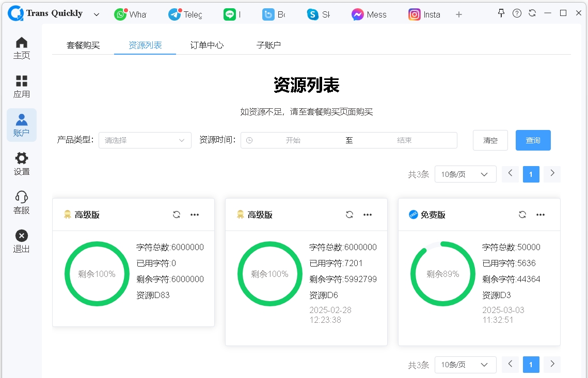Screen dimensions: 588x378
Task: Switch to the 子账户 tab
Action: [x=268, y=45]
